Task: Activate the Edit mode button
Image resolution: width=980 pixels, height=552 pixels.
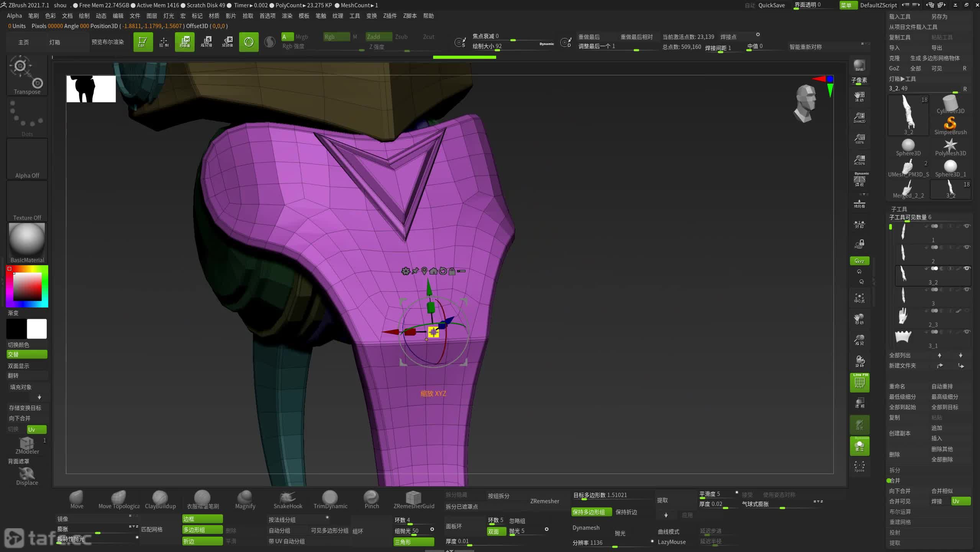Action: [143, 42]
